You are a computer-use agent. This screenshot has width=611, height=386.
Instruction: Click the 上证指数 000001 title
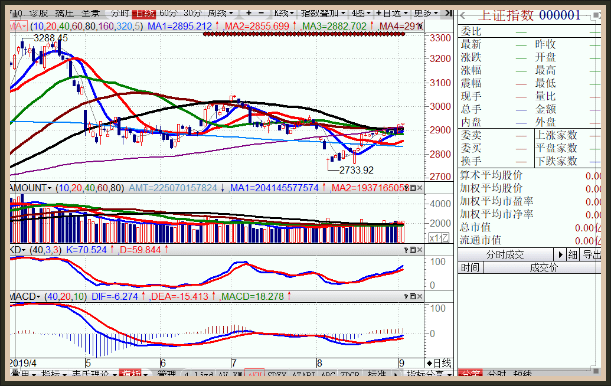(x=530, y=15)
